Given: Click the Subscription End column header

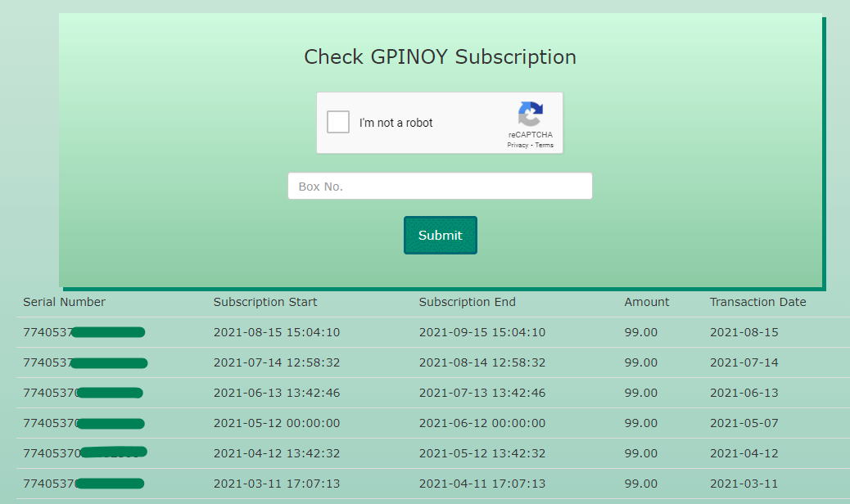Looking at the screenshot, I should coord(468,302).
